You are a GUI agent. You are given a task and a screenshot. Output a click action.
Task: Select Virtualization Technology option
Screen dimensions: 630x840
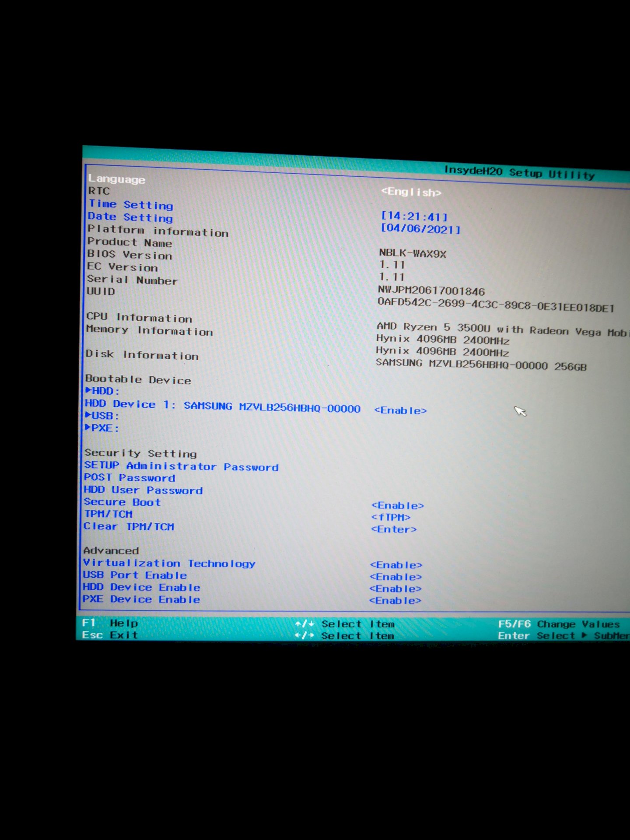tap(169, 563)
